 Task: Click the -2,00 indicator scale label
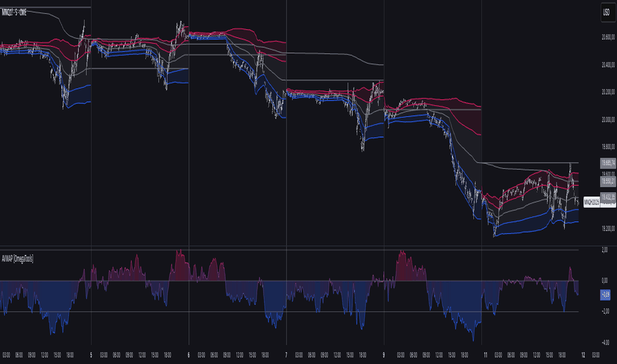(x=605, y=311)
